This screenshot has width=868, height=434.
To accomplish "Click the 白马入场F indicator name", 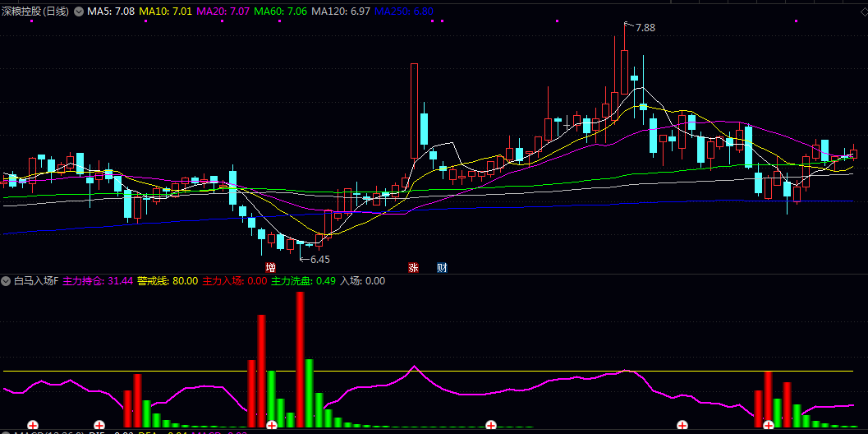I will click(x=37, y=281).
